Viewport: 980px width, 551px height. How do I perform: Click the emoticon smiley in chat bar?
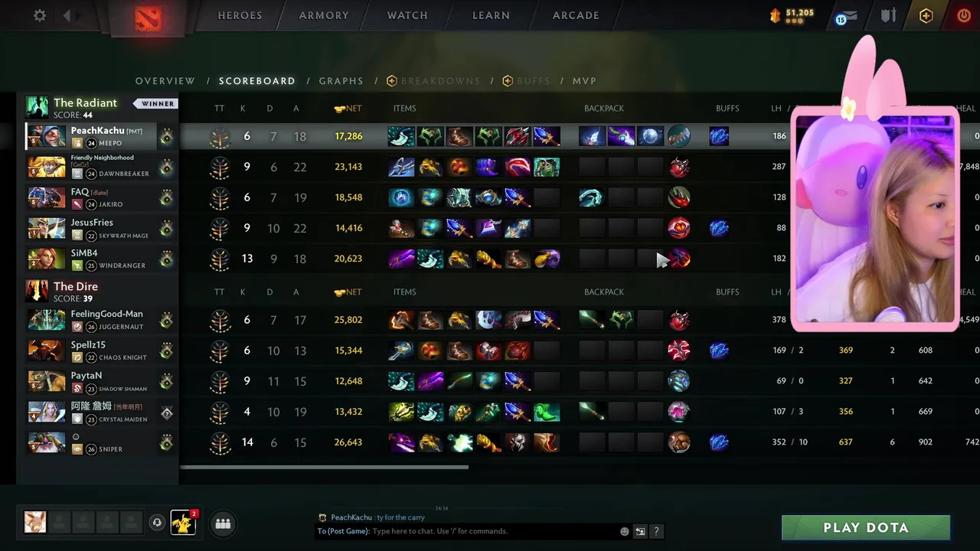click(625, 531)
